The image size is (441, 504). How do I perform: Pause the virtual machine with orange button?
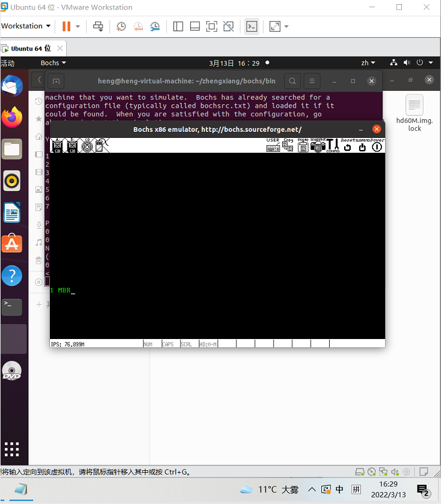point(66,26)
